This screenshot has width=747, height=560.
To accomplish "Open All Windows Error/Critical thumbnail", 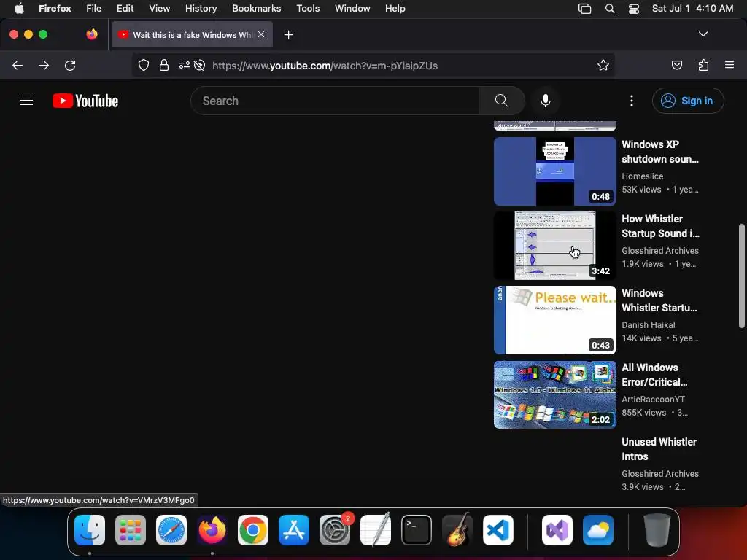I will click(x=555, y=394).
